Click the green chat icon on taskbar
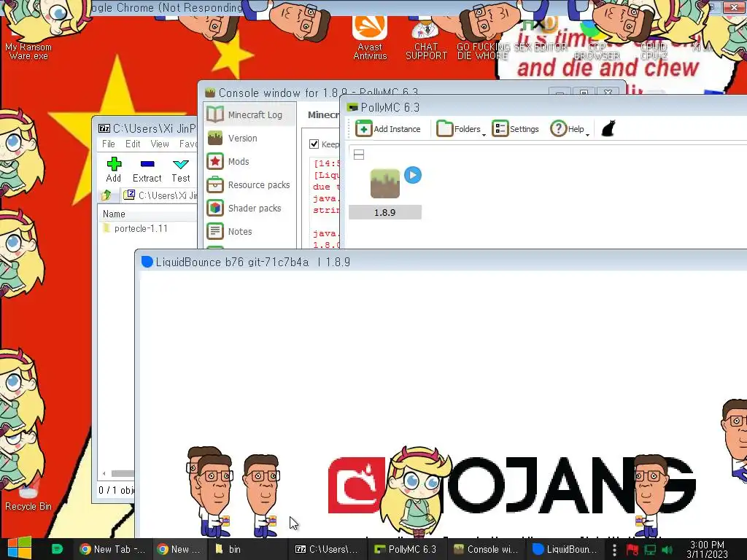The width and height of the screenshot is (747, 560). 57,549
